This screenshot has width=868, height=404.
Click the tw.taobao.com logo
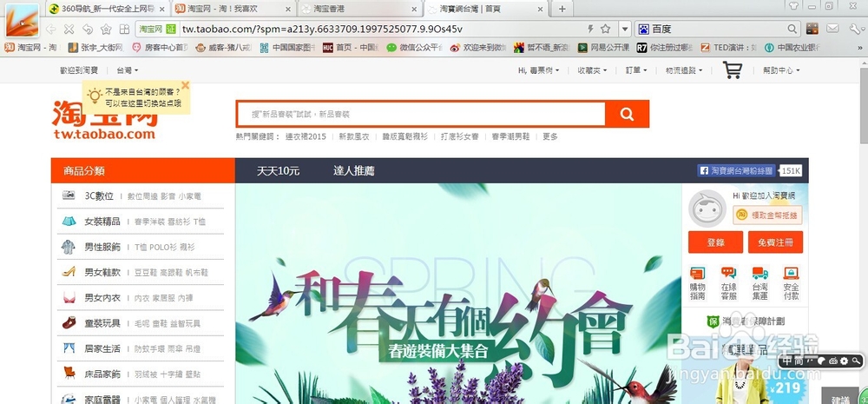[105, 120]
